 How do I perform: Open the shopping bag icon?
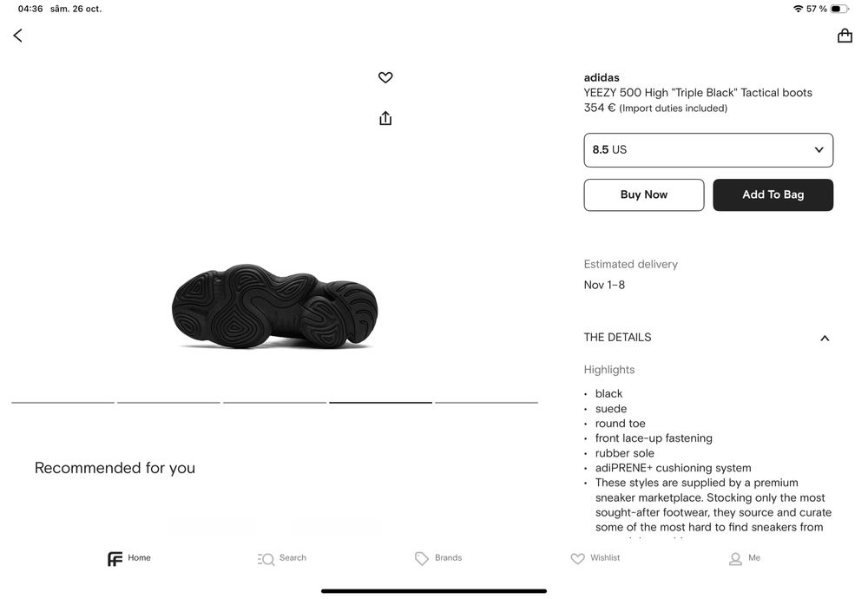click(845, 36)
